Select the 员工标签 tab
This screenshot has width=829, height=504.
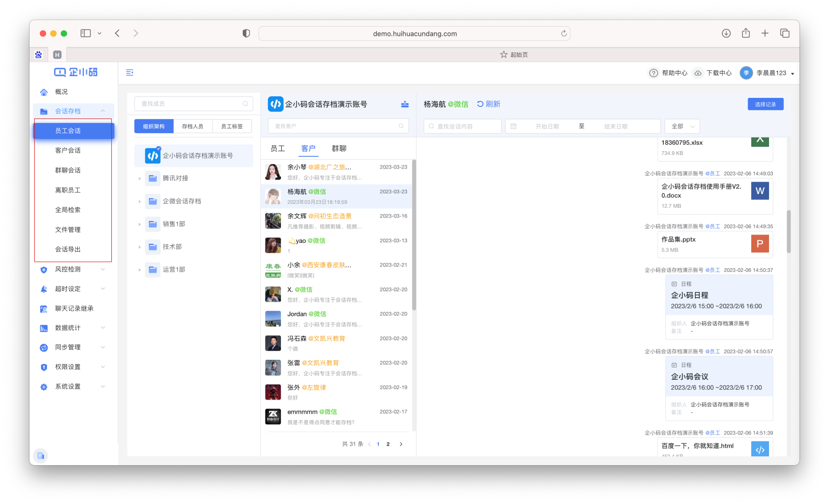(232, 126)
